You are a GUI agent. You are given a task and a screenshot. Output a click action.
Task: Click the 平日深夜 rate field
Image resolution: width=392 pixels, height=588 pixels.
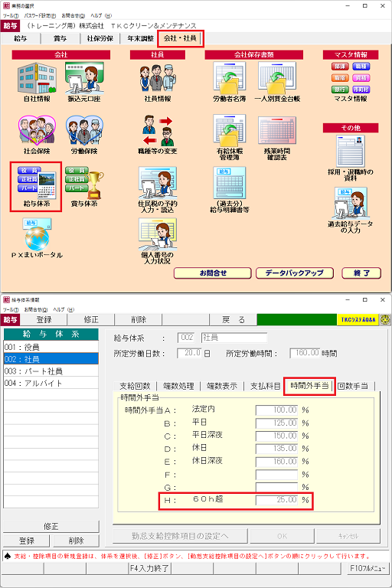tap(276, 436)
